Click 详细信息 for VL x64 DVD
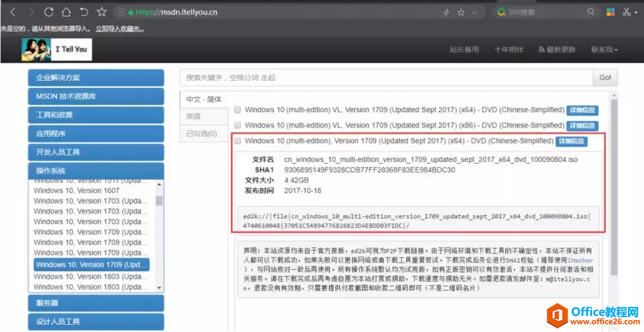644x332 pixels. pyautogui.click(x=583, y=110)
